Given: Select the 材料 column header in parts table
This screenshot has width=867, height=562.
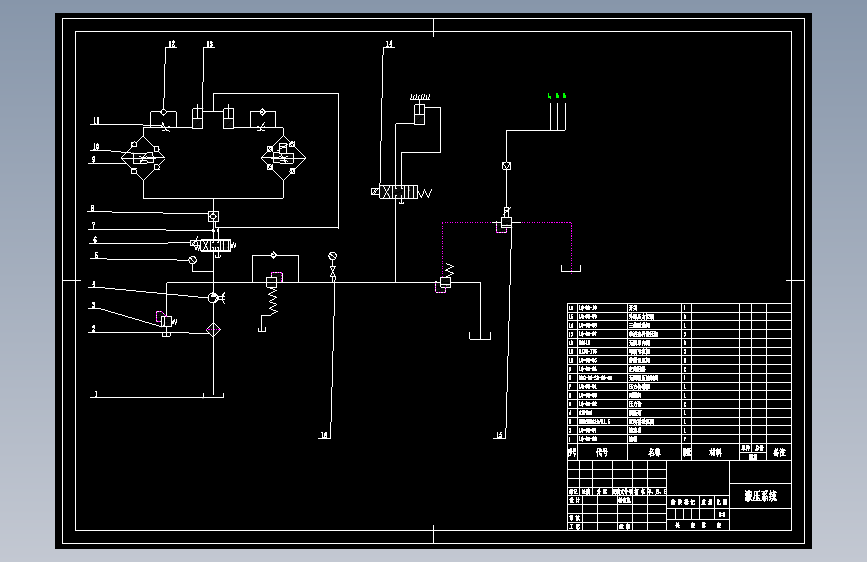Looking at the screenshot, I should pyautogui.click(x=715, y=452).
